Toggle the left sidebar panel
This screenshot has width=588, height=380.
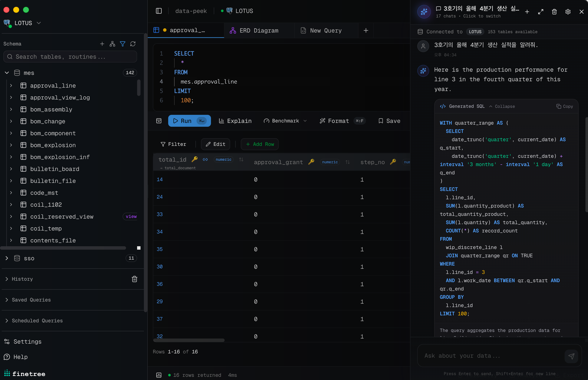pos(159,11)
